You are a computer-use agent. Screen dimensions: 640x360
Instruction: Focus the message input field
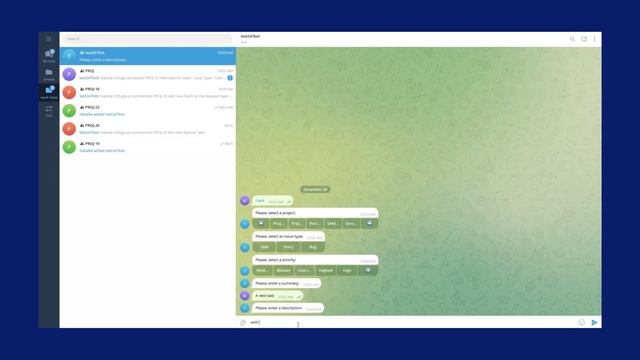411,322
